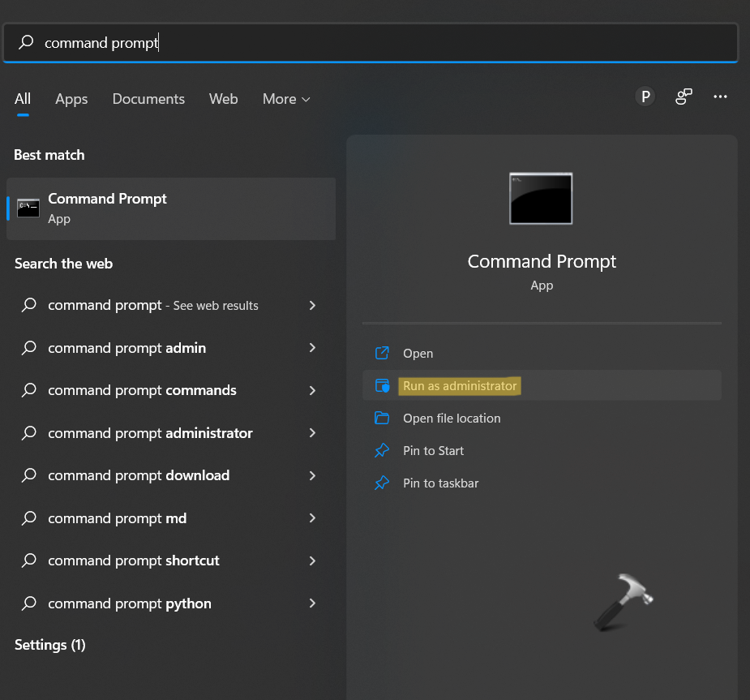Click the Run as administrator shield icon
Viewport: 750px width, 700px height.
coord(382,386)
